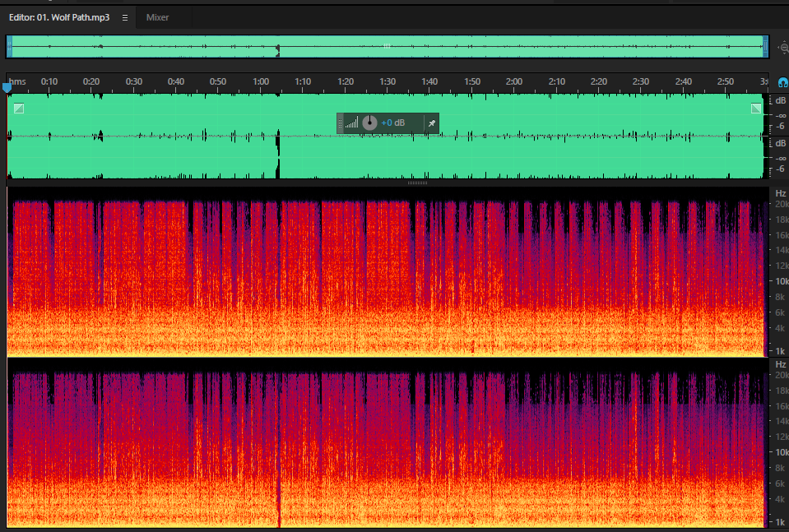This screenshot has width=789, height=532.
Task: Click the fade out handle on the waveform
Action: [x=756, y=108]
